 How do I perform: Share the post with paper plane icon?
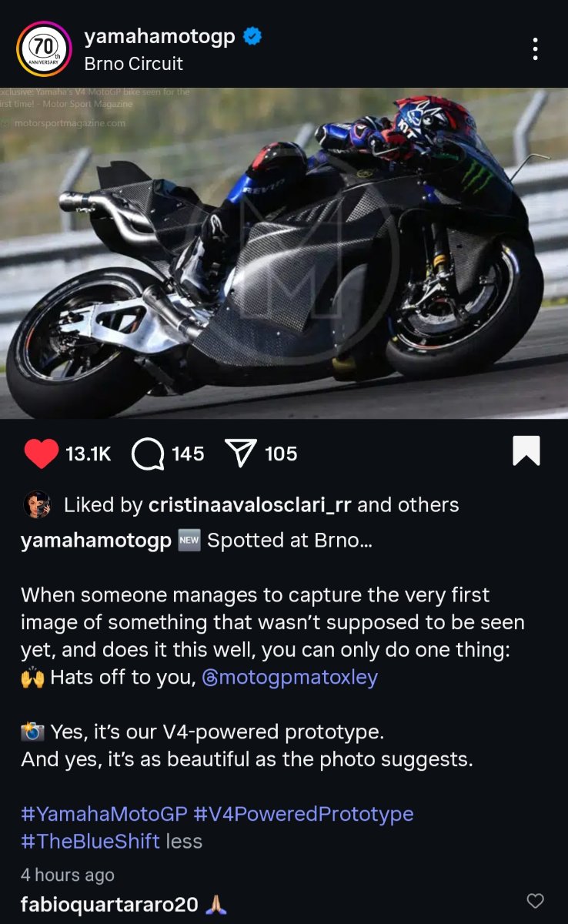[x=241, y=454]
